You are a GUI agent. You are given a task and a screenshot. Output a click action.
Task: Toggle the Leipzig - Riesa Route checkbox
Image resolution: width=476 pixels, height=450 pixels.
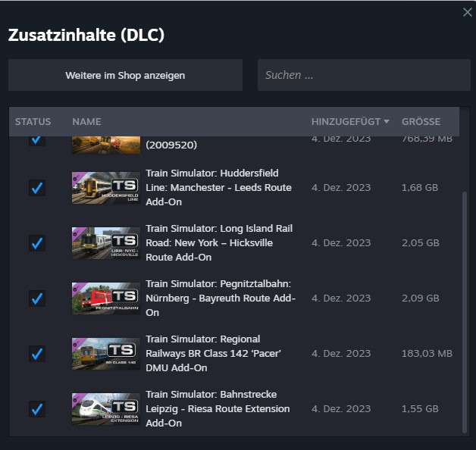pos(37,408)
